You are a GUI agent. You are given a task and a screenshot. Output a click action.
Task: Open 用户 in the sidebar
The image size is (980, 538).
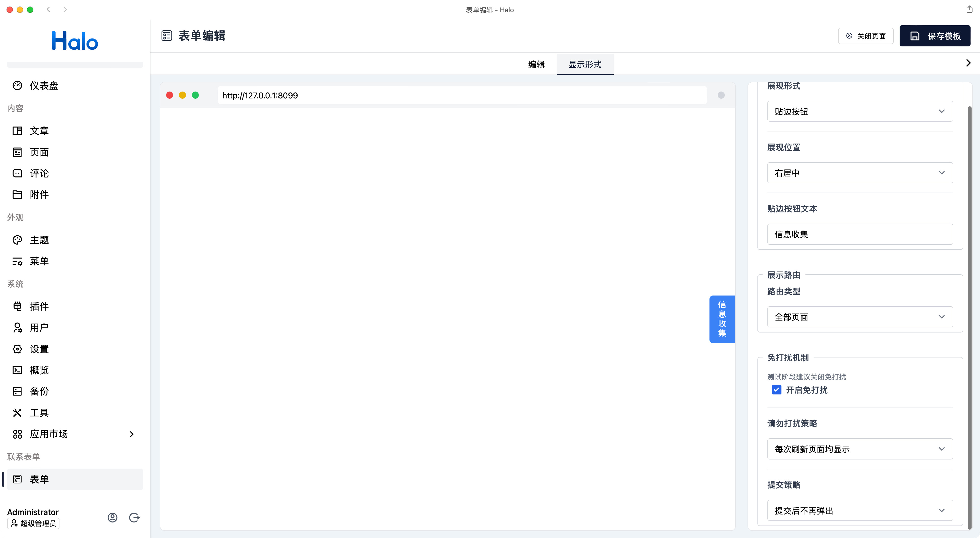(x=75, y=328)
